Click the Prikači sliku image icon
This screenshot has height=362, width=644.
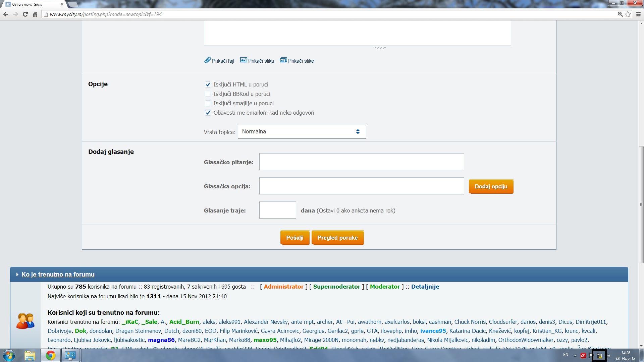pyautogui.click(x=244, y=60)
